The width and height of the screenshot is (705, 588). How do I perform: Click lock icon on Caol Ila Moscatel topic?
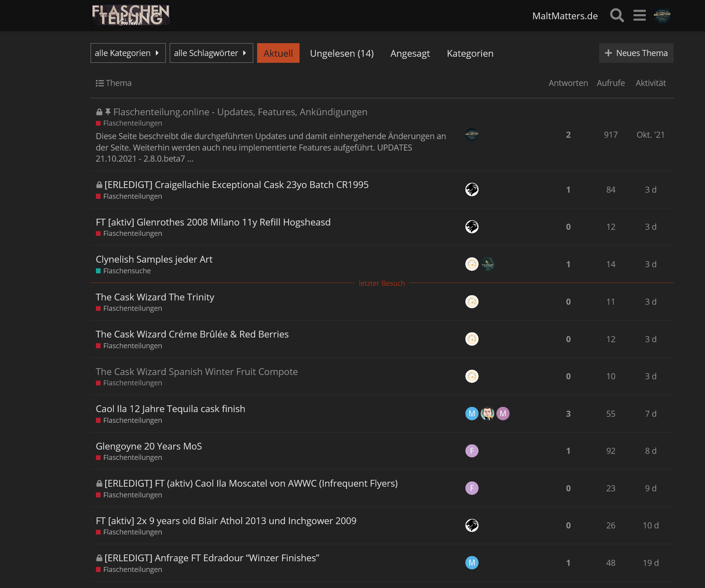pos(99,483)
